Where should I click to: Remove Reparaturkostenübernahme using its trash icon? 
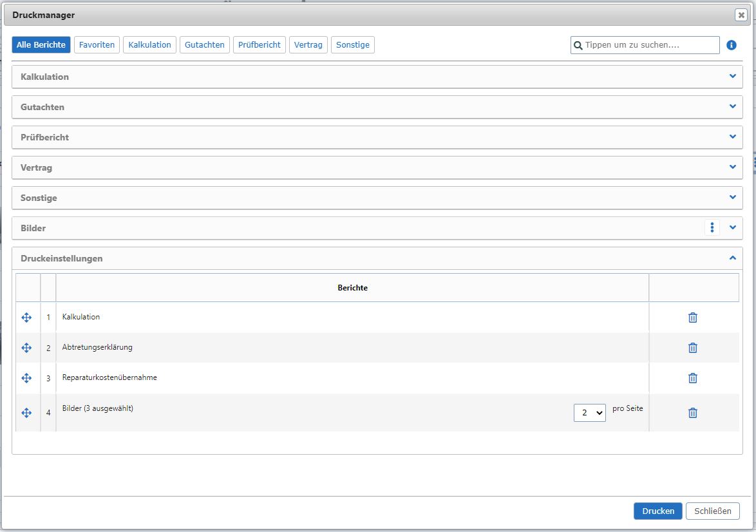692,378
